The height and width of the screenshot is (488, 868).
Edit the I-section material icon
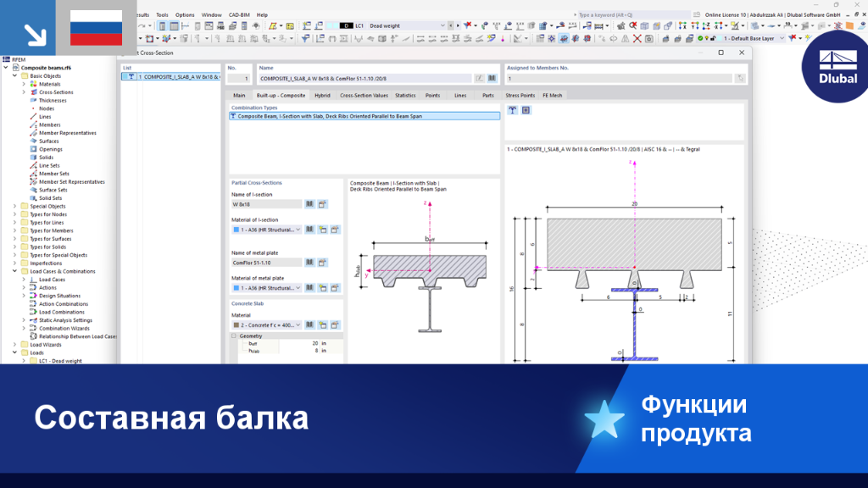coord(335,230)
